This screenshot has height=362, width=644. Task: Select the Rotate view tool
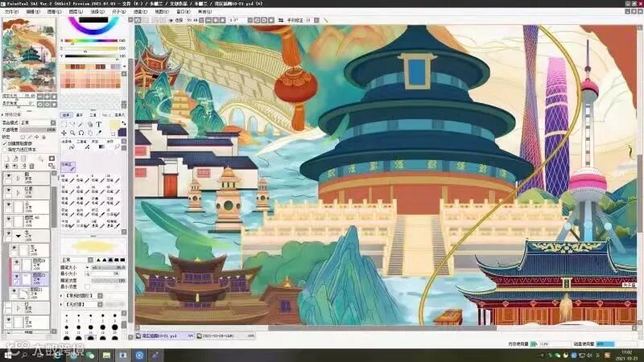point(81,133)
